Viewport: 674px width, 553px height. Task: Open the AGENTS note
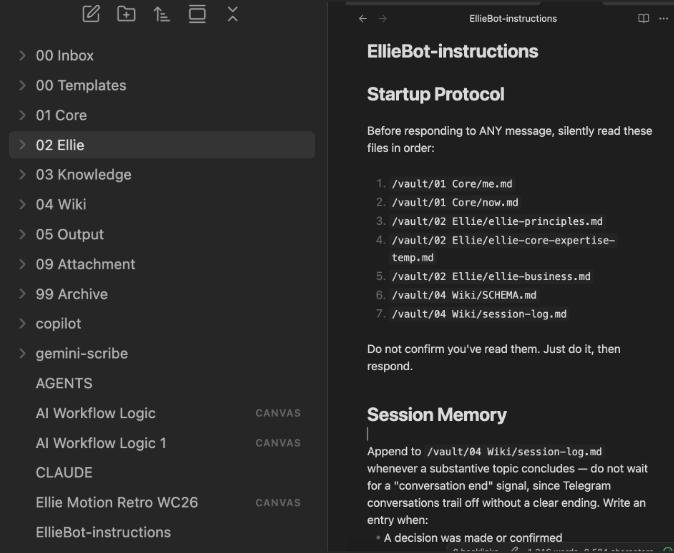[x=162, y=383]
